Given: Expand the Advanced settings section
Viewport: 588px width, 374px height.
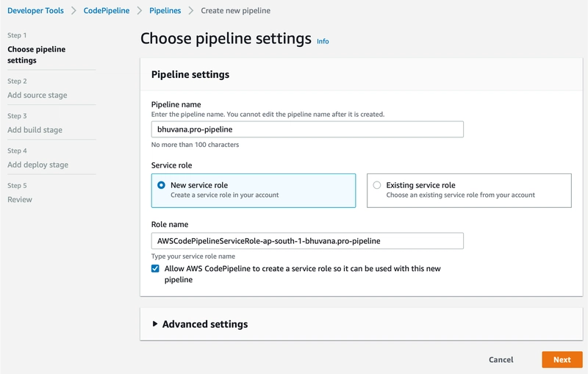Looking at the screenshot, I should [204, 324].
